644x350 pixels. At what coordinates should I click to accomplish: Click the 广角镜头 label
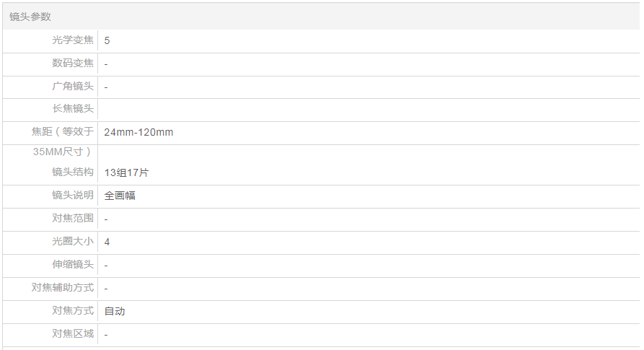pos(72,87)
